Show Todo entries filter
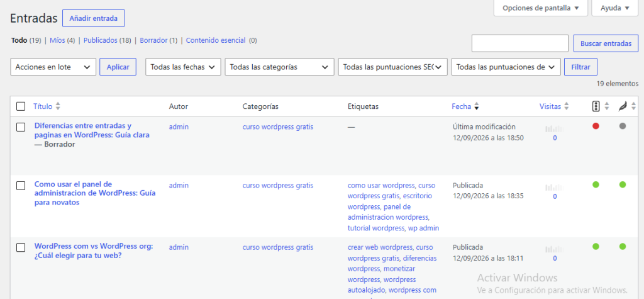This screenshot has width=644, height=299. pyautogui.click(x=19, y=40)
